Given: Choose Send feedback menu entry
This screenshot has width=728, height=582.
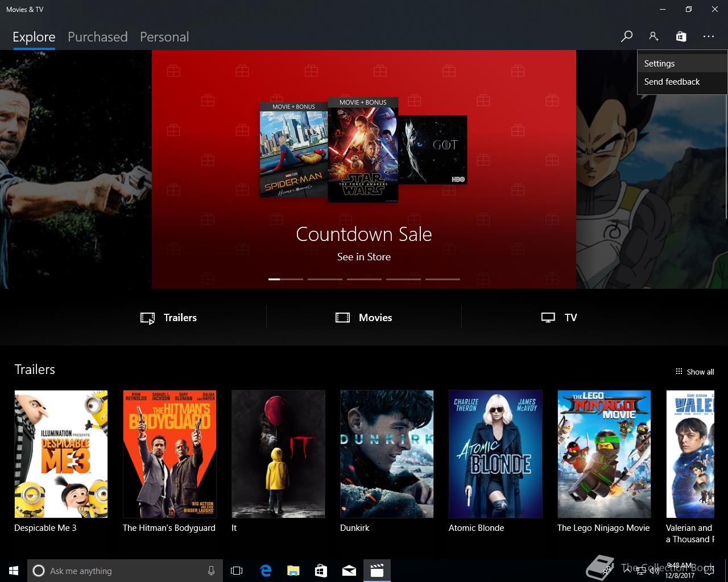Looking at the screenshot, I should (682, 82).
